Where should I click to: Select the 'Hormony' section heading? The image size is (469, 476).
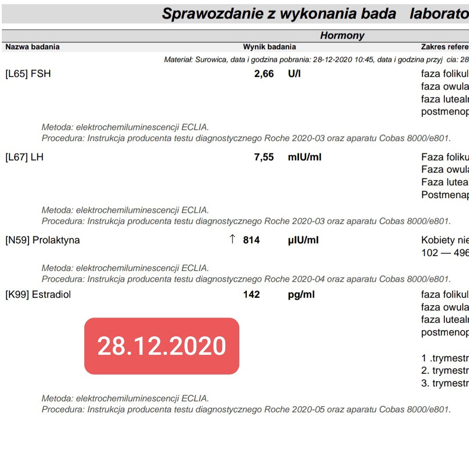pyautogui.click(x=342, y=36)
